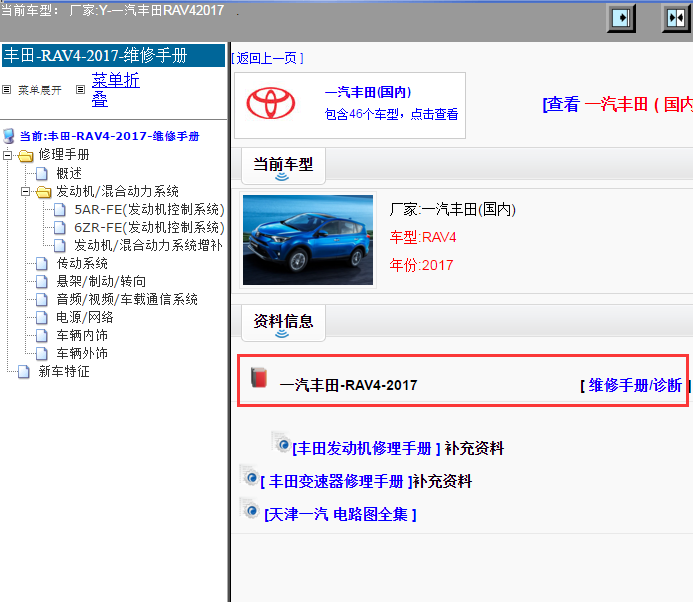Click the Toyota logo image
Screen dimensions: 693x602
[270, 103]
